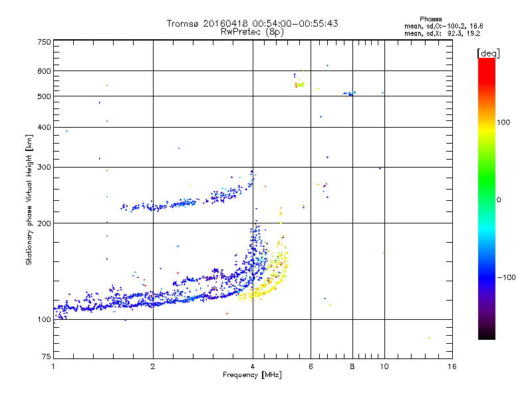Click the x-axis tick label "10"
This screenshot has height=399, width=532.
(384, 366)
